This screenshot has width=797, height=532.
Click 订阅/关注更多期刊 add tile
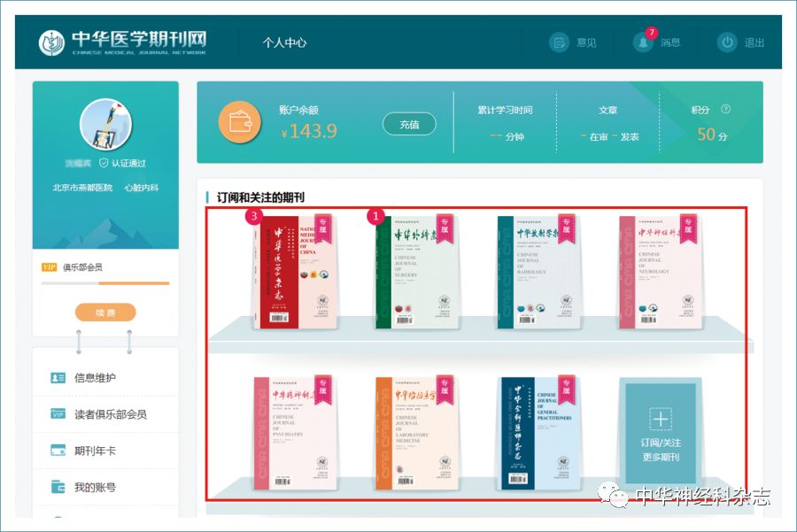(x=661, y=432)
